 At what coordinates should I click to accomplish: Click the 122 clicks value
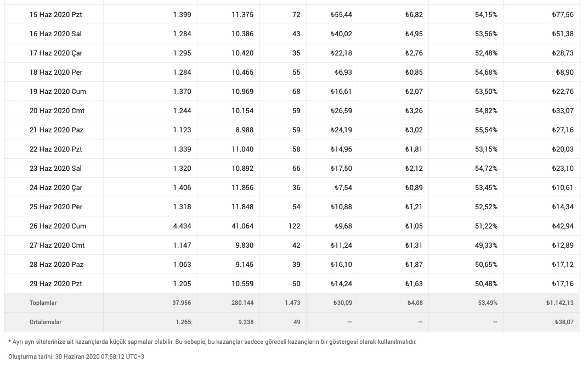click(x=294, y=226)
